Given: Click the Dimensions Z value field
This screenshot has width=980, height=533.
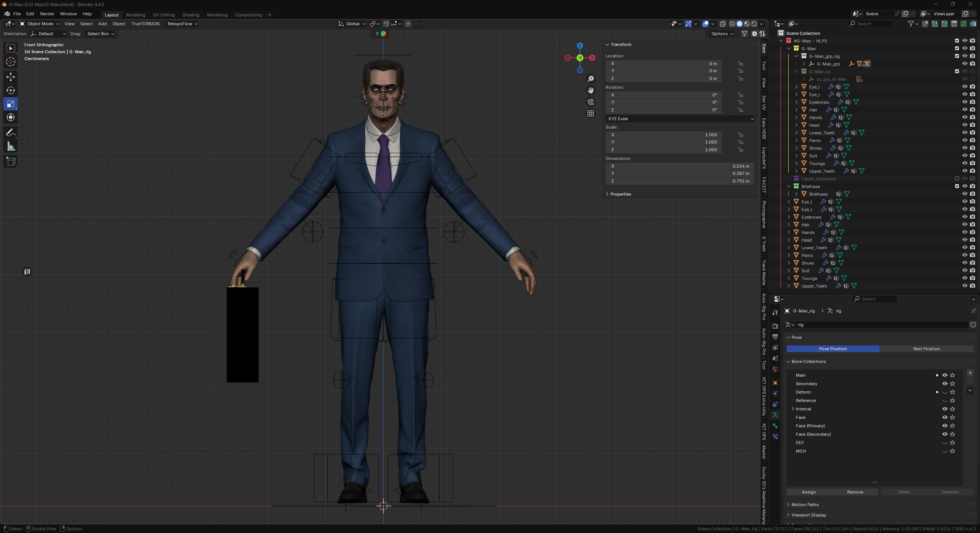Looking at the screenshot, I should pos(680,181).
